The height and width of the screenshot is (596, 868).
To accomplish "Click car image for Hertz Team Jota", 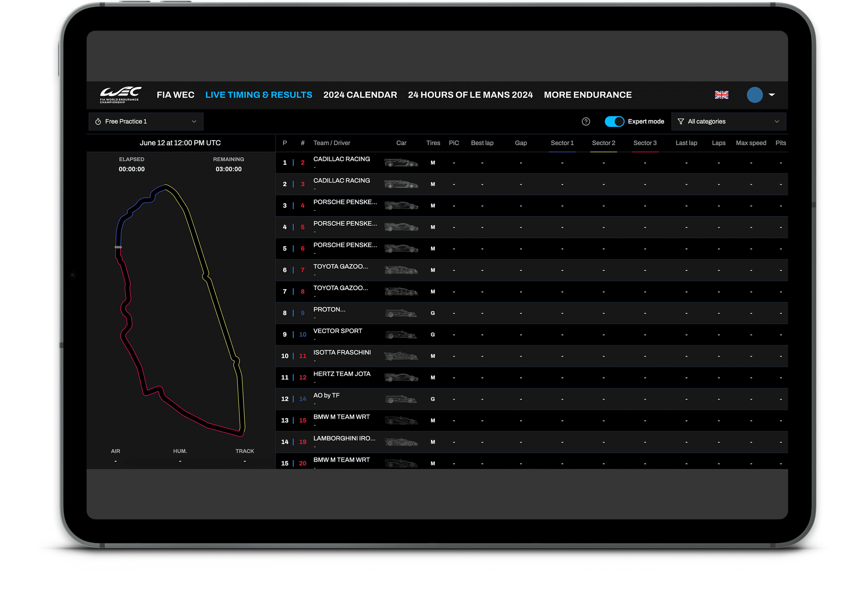I will tap(401, 377).
